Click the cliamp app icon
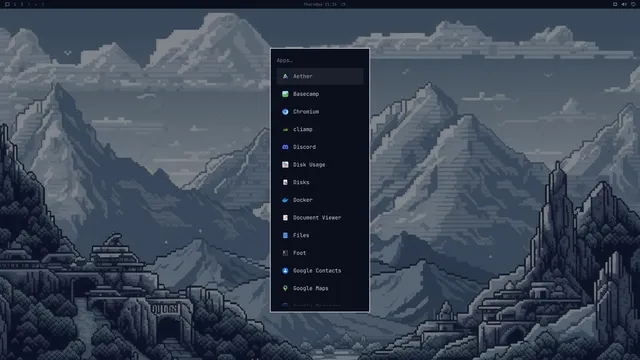Image resolution: width=640 pixels, height=360 pixels. point(285,129)
